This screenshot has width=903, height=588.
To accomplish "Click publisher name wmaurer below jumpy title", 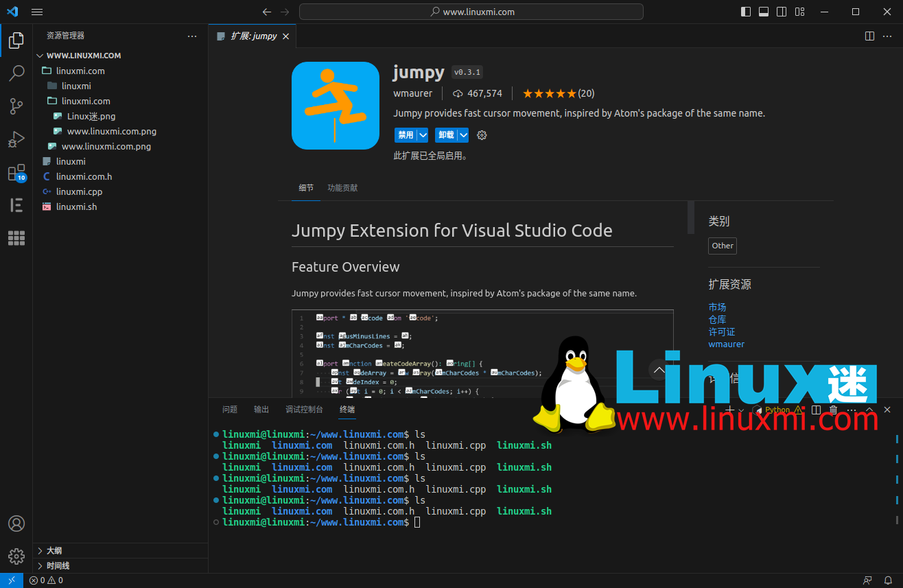I will pos(412,93).
